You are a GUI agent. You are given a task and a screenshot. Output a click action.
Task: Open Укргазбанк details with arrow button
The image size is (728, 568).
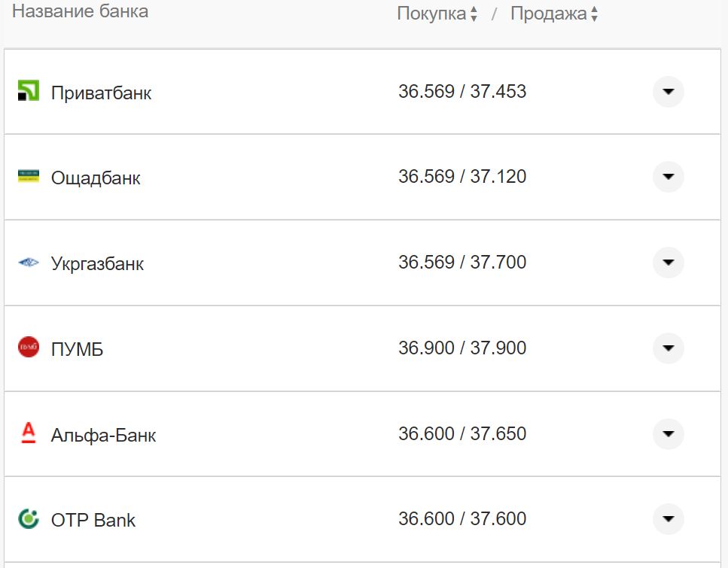pos(668,263)
